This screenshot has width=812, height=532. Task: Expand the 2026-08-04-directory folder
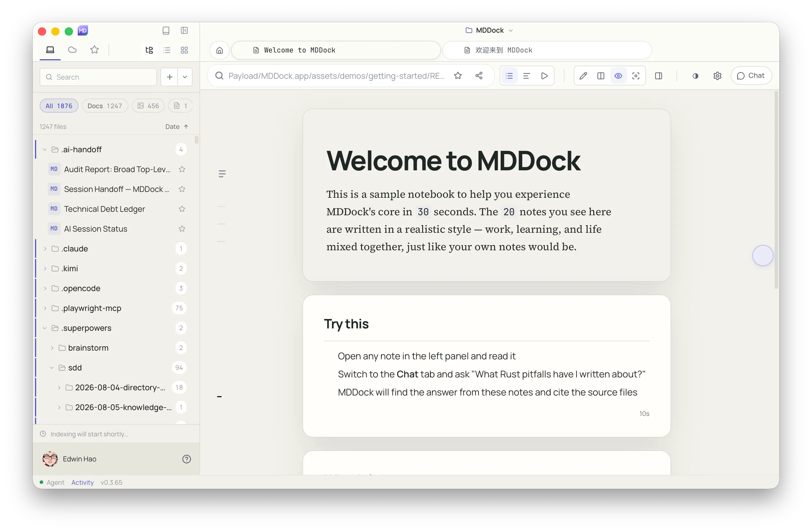pos(59,387)
